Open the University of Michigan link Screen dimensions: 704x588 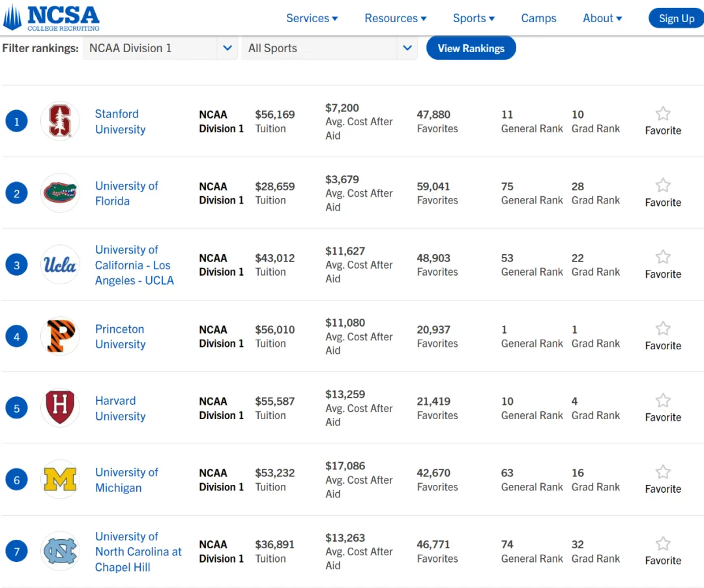point(126,480)
